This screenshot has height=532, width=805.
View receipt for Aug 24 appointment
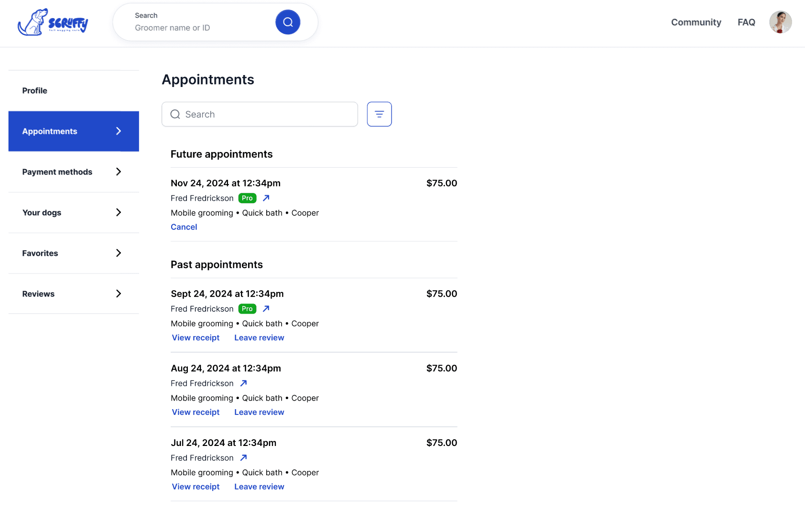coord(196,412)
